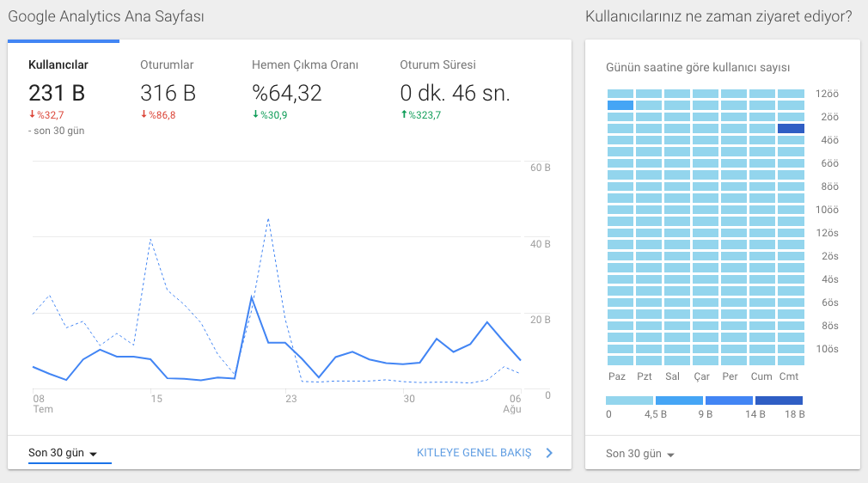Click the chevron arrow beside KITLEYE GENEL BAKIŞ
Screen dimensions: 868x483
549,453
